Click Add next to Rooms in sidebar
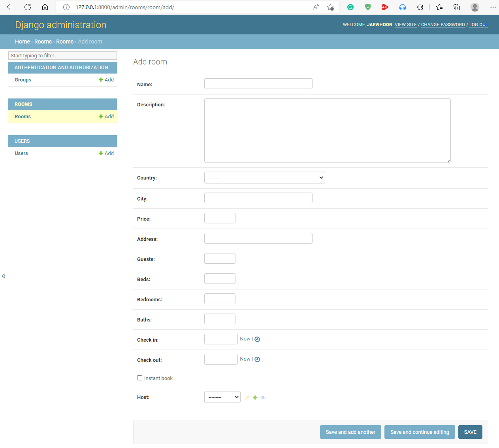 106,117
